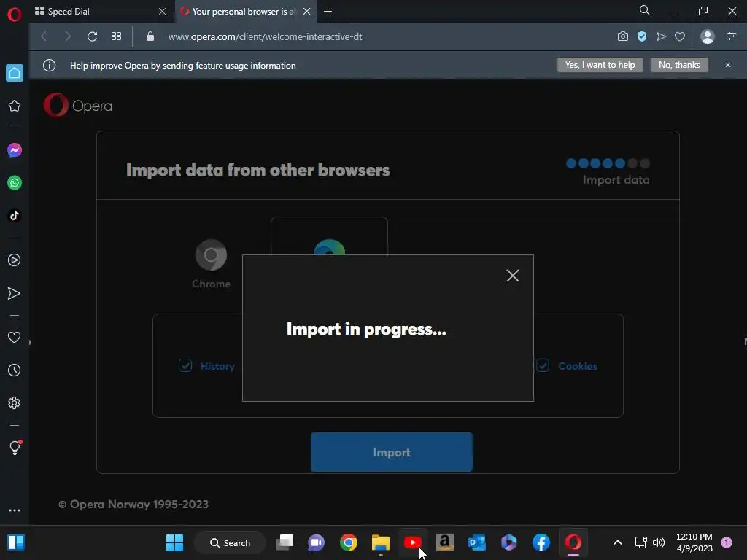Click the Opera logo on page
Image resolution: width=747 pixels, height=560 pixels.
pos(77,105)
